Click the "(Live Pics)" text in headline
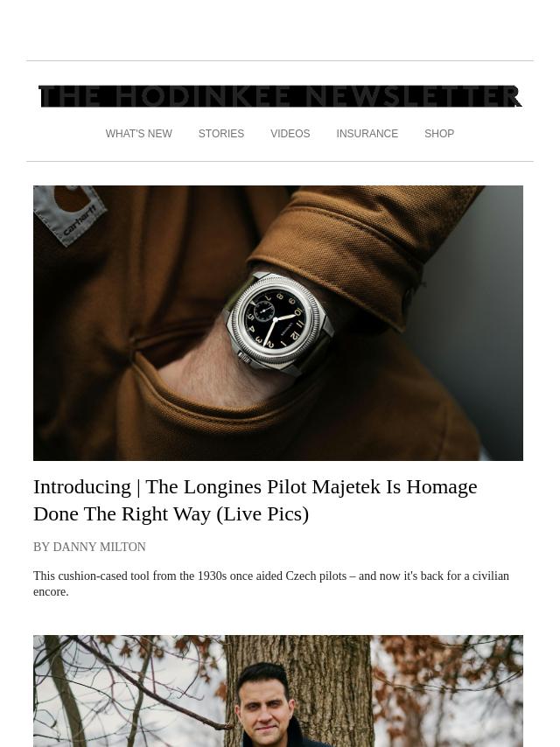560x747 pixels. pyautogui.click(x=262, y=514)
